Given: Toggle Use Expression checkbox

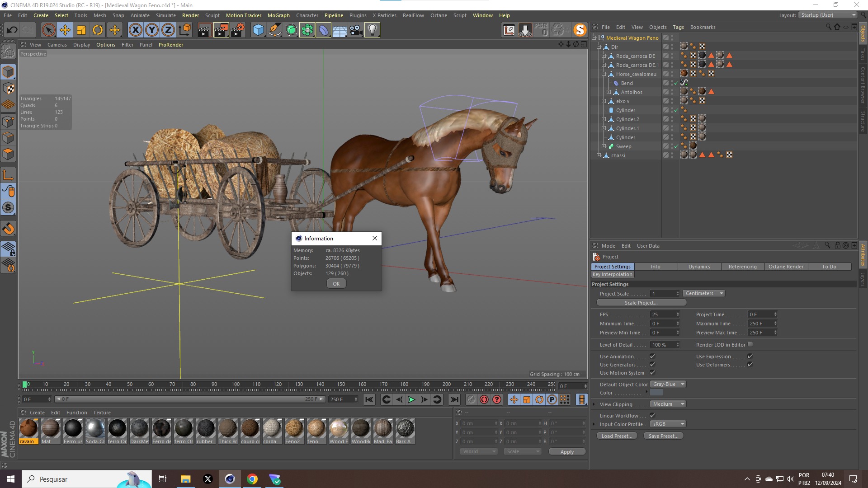Looking at the screenshot, I should (x=750, y=357).
